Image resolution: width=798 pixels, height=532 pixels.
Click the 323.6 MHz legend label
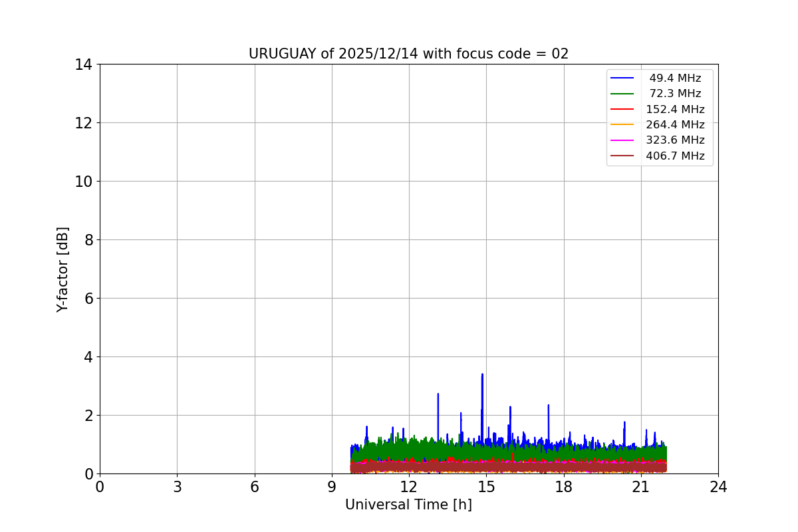(675, 140)
